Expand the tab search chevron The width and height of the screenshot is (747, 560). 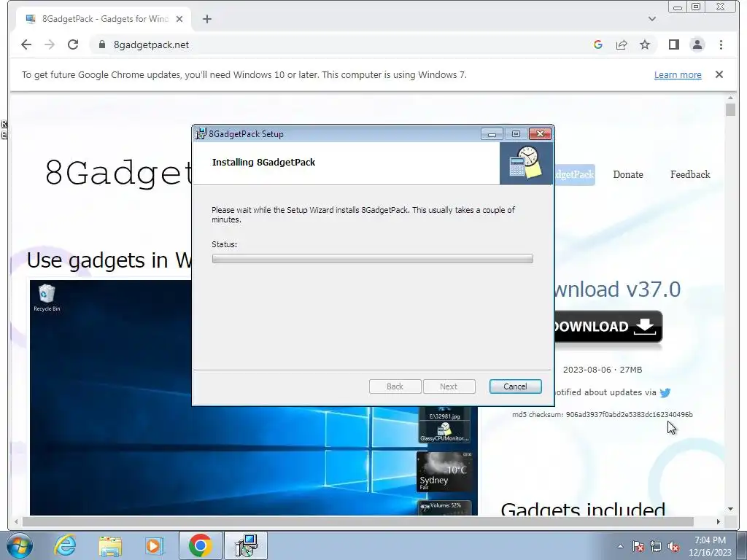[652, 19]
